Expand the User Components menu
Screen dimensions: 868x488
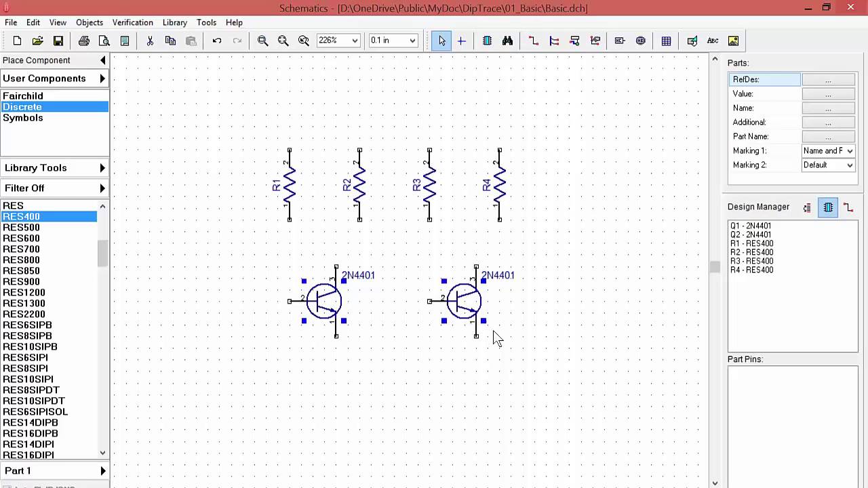tap(54, 79)
